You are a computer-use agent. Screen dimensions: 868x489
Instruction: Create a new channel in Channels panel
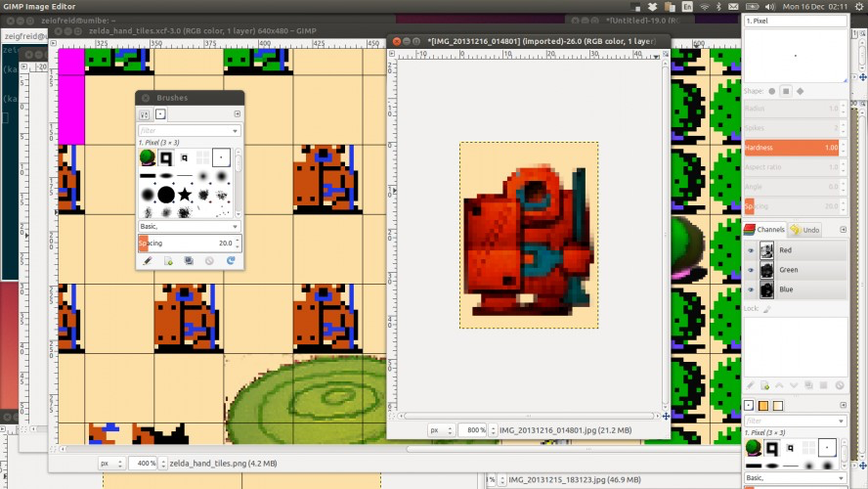point(765,385)
